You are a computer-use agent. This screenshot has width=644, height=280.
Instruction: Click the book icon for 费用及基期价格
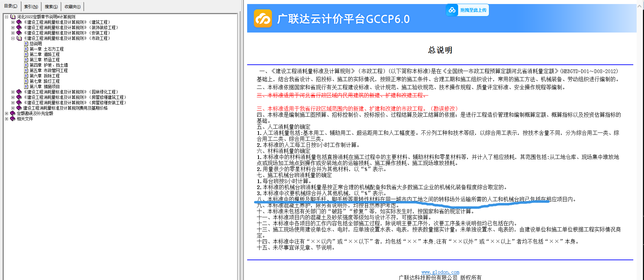(x=19, y=108)
